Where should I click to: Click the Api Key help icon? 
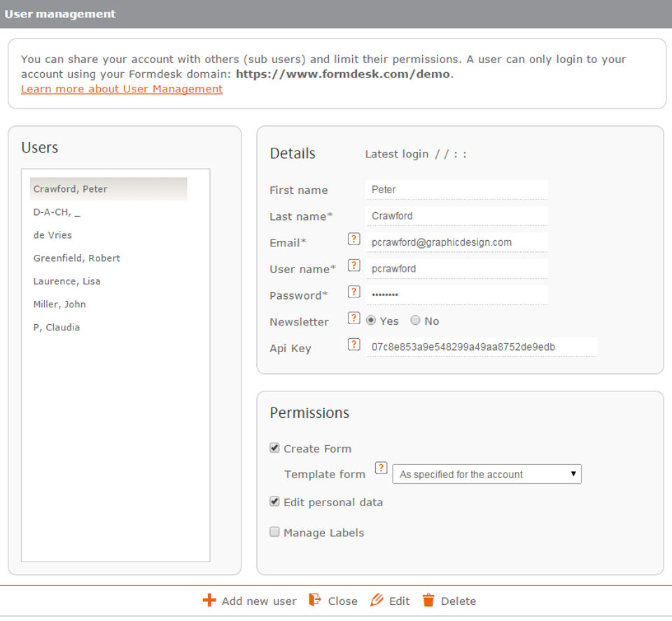point(353,344)
